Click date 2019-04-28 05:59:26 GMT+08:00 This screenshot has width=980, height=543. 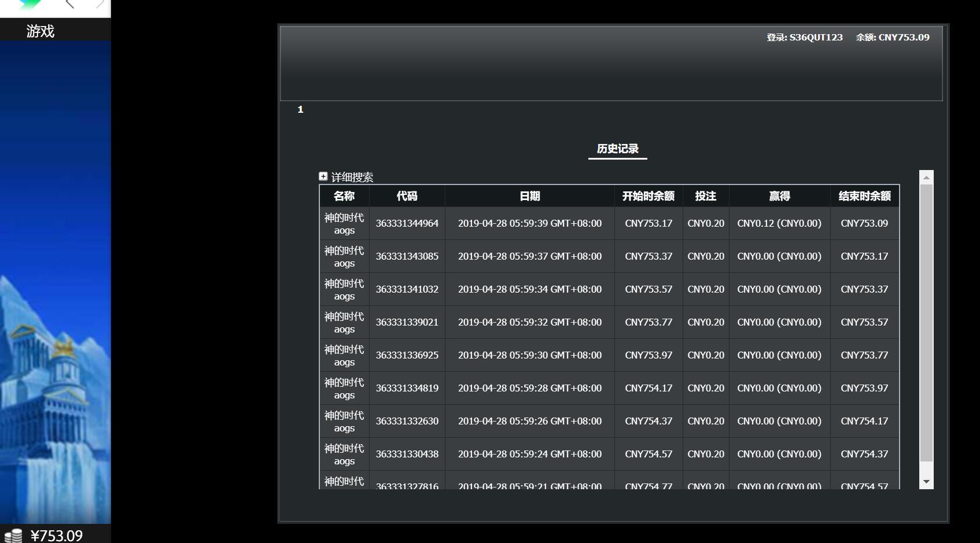click(x=530, y=421)
